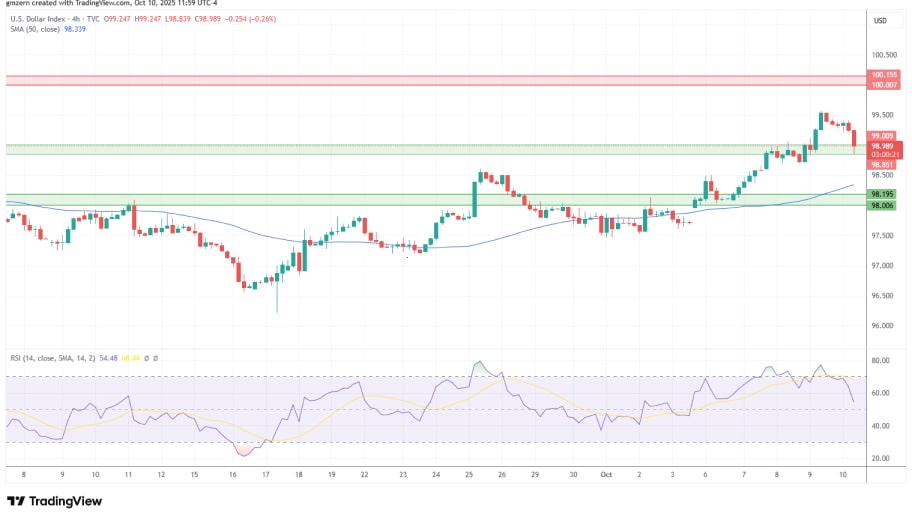Click the 80.00 level on RSI scale
Screen dimensions: 912x513
point(881,360)
